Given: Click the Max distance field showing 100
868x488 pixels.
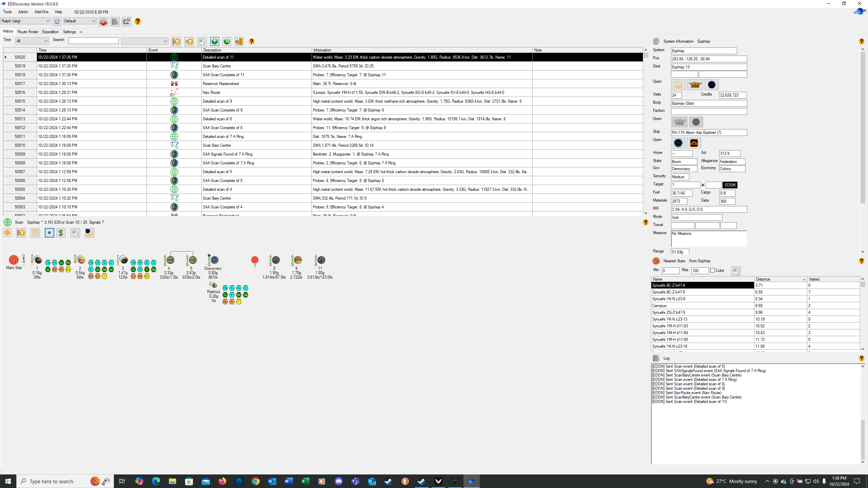Looking at the screenshot, I should point(700,271).
